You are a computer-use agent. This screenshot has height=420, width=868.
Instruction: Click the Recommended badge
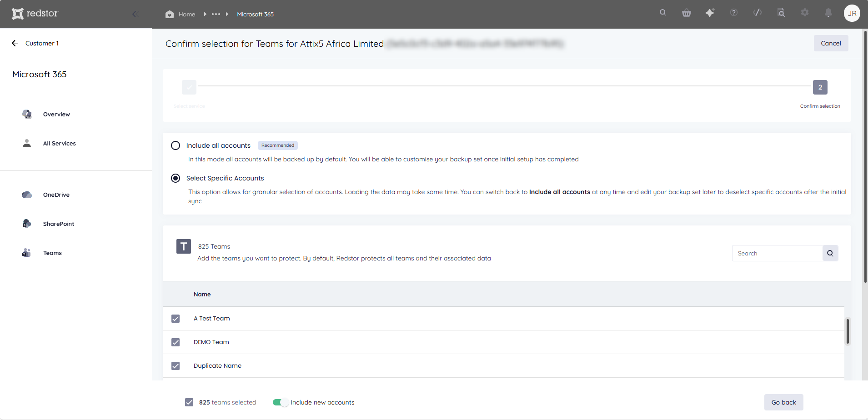pos(278,145)
